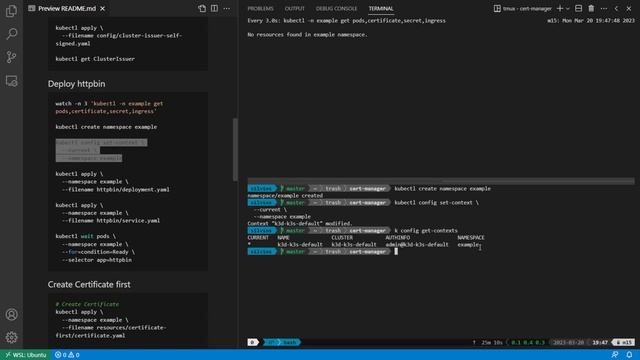Click the tmux 19:47 clock segment
Screen dimensions: 640x360
[600, 342]
